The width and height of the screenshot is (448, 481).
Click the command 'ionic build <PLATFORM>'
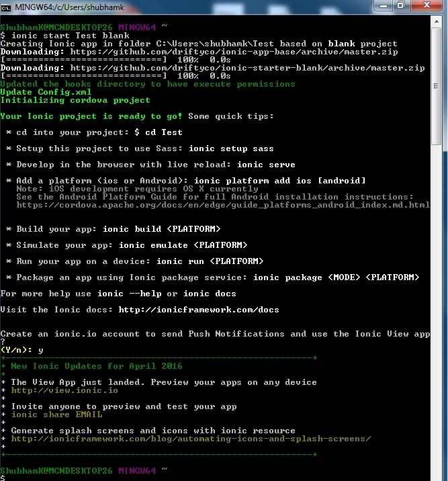[x=162, y=229]
